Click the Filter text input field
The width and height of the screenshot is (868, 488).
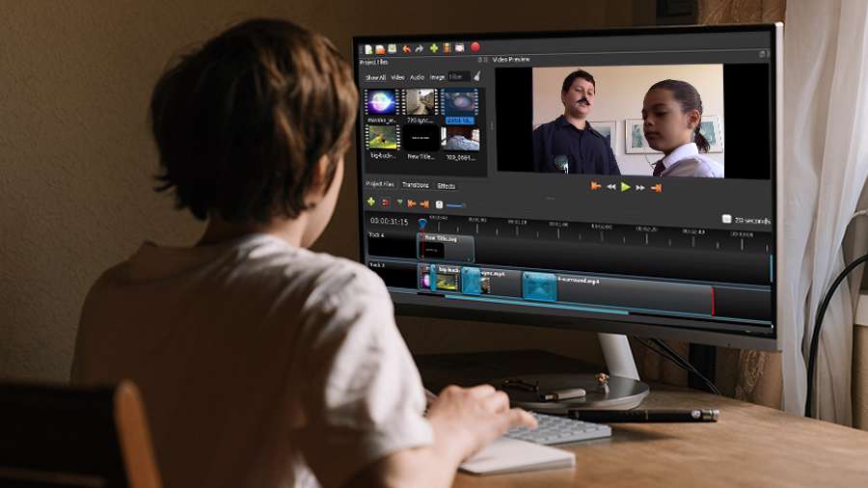[x=459, y=77]
